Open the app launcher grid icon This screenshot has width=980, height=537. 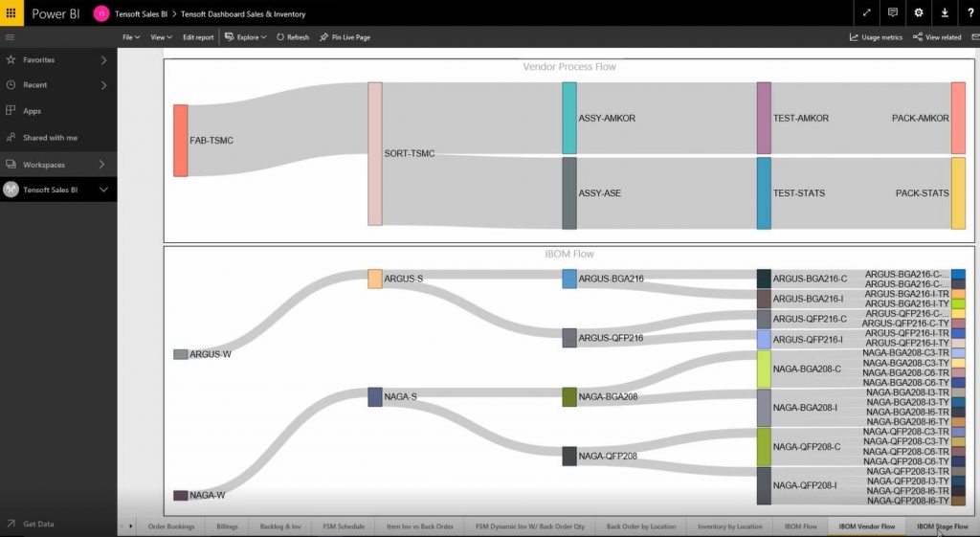click(x=11, y=12)
